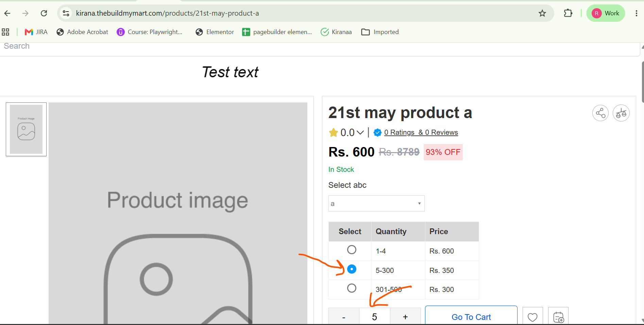Open the Imported bookmarks folder

pyautogui.click(x=380, y=32)
